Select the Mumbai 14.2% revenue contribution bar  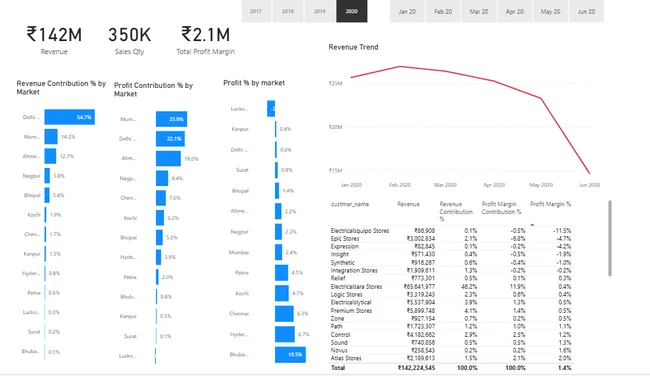(51, 136)
